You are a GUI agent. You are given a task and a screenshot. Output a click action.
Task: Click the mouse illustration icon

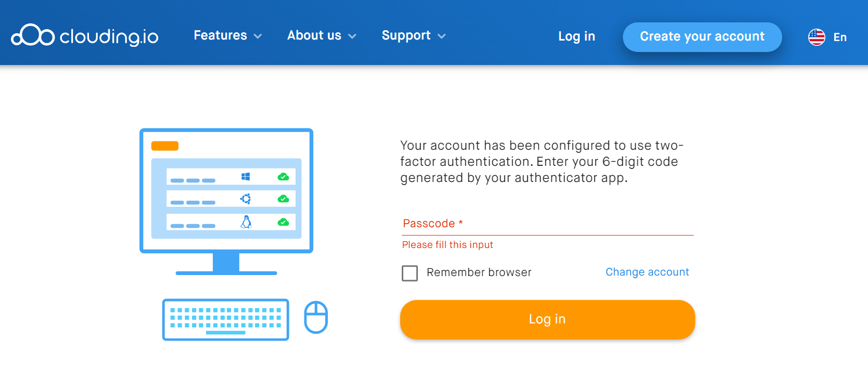click(316, 317)
